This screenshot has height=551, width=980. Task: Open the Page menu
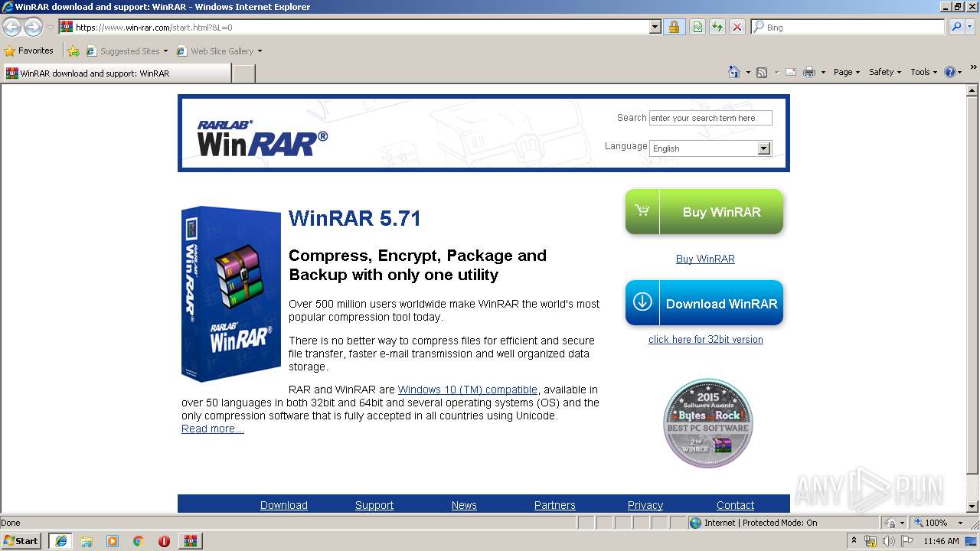(846, 72)
